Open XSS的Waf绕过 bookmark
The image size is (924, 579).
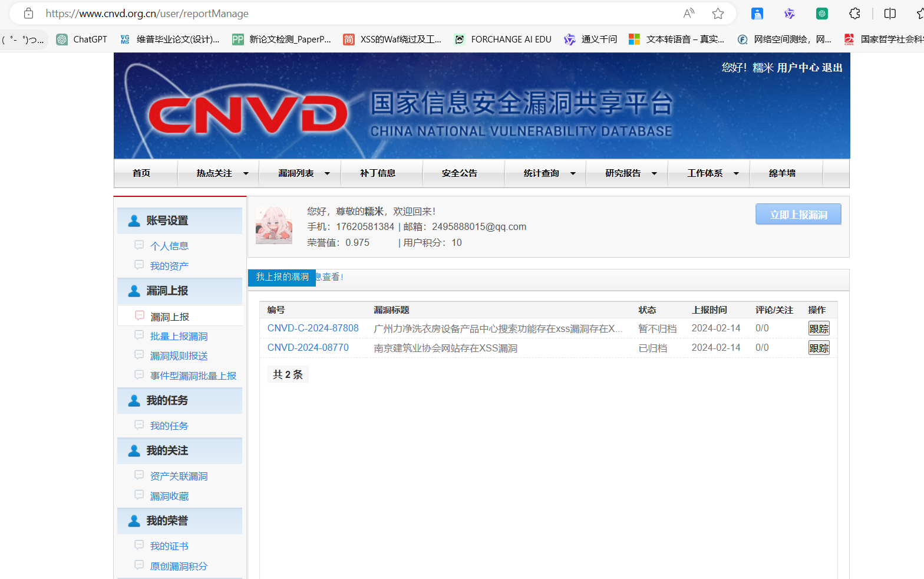pyautogui.click(x=392, y=39)
